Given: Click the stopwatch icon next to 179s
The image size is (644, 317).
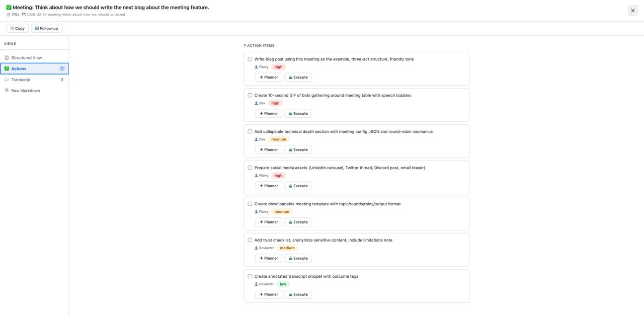Looking at the screenshot, I should [8, 15].
